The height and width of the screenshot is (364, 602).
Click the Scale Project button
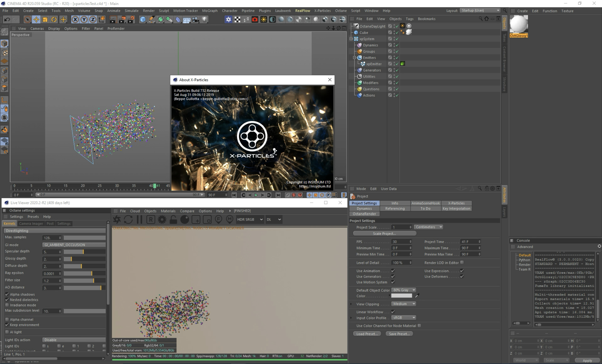pyautogui.click(x=384, y=234)
